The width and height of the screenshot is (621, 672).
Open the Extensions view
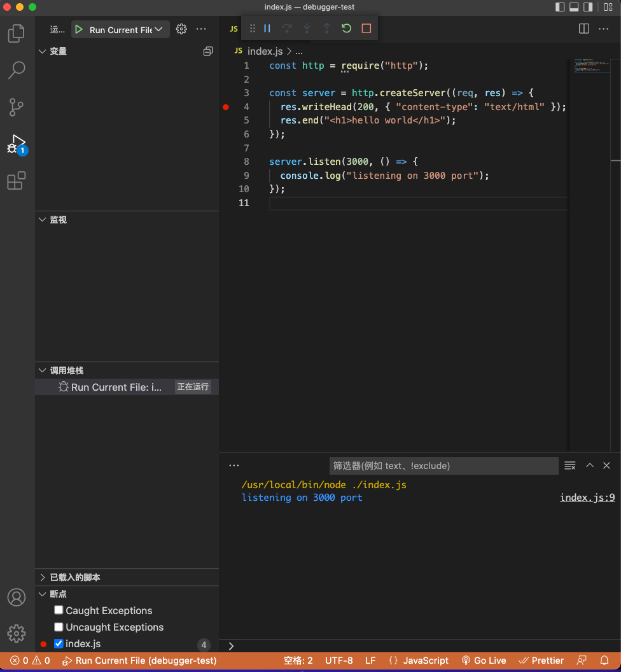click(x=17, y=181)
